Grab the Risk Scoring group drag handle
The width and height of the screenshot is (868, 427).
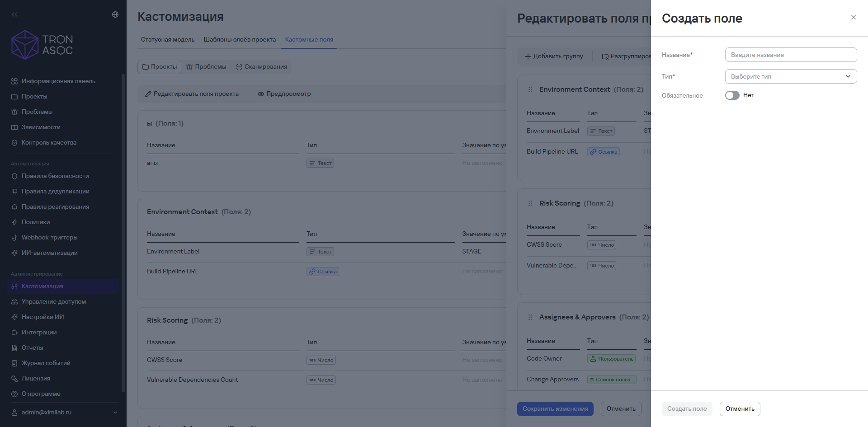(530, 203)
